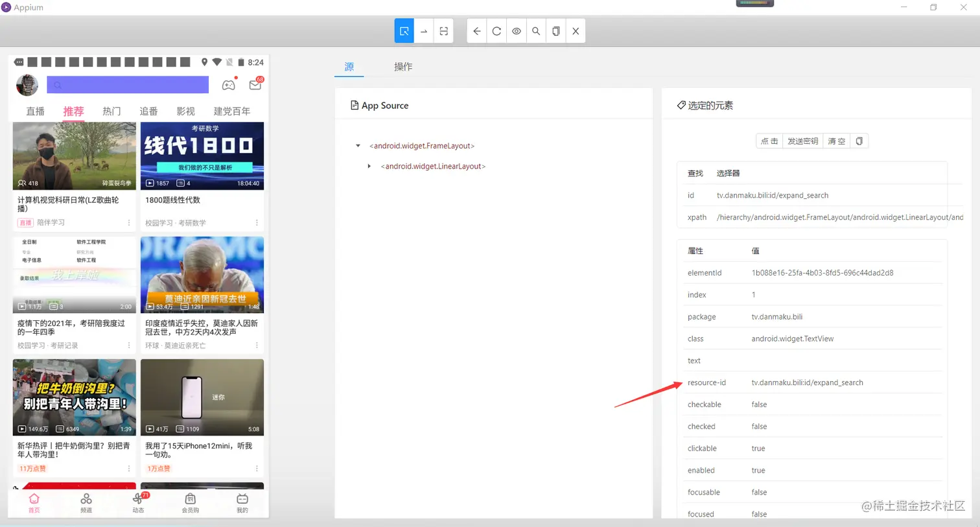Click resource-id value tv.danmaku.bili:id/expand_search

pos(807,382)
